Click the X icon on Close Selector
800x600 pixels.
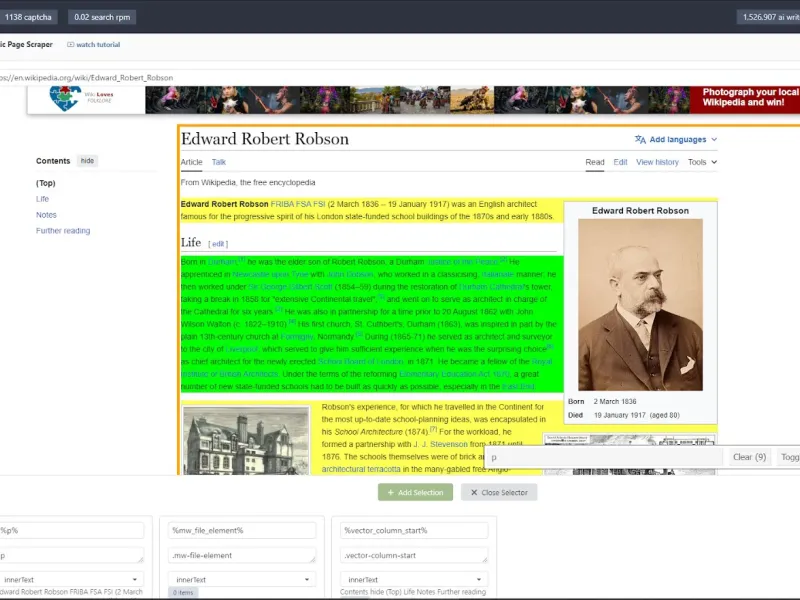(474, 492)
